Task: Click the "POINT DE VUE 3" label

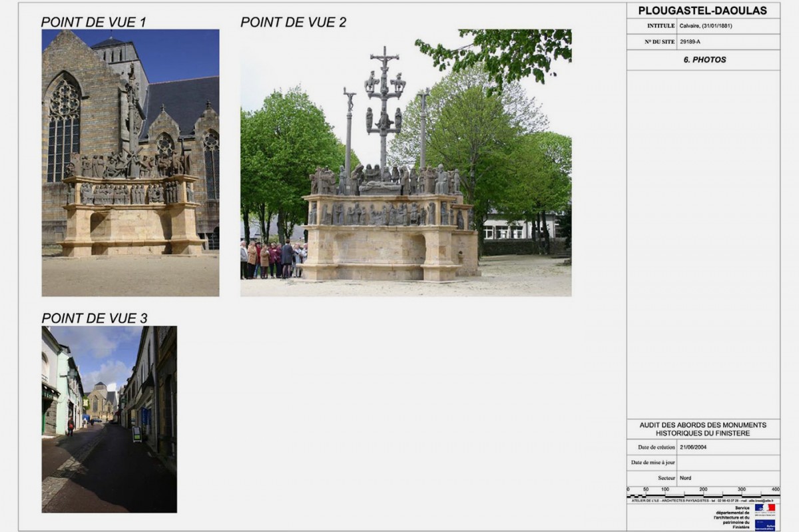Action: [x=94, y=318]
